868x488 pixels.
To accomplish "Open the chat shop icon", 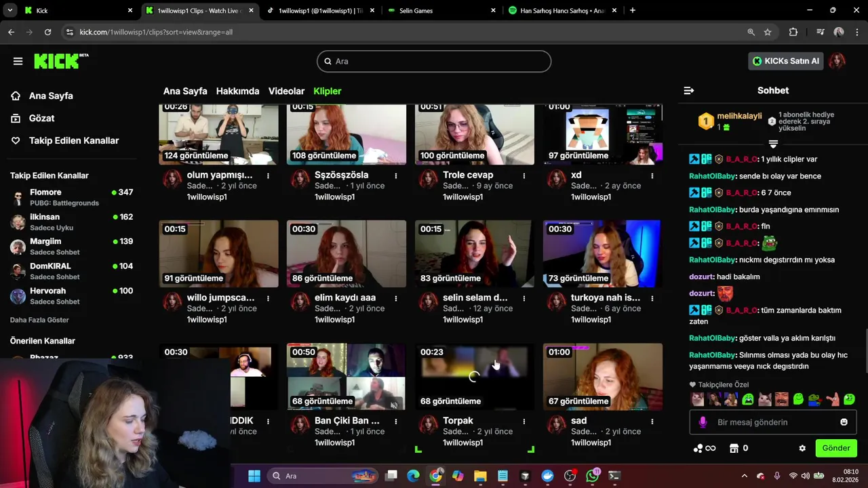I will (734, 448).
